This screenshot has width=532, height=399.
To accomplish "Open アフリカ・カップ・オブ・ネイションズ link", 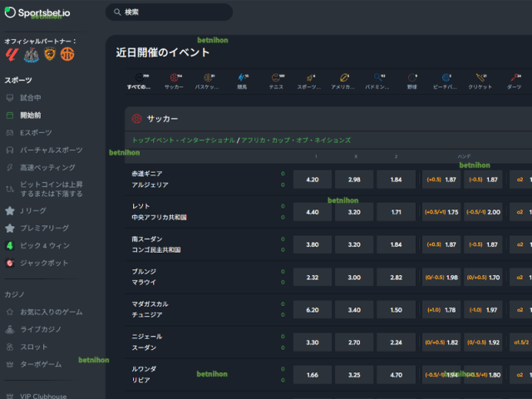I will tap(296, 140).
